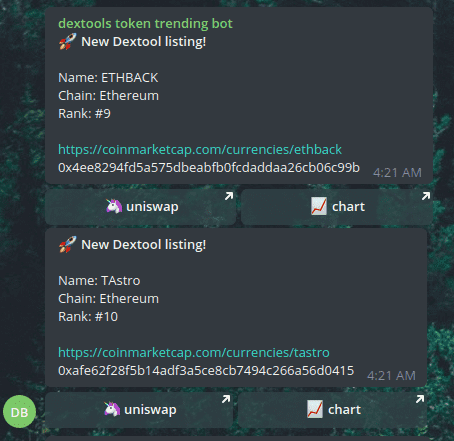Select the ETHBACK contract address starting 0x4ee8
This screenshot has width=454, height=441.
(209, 167)
